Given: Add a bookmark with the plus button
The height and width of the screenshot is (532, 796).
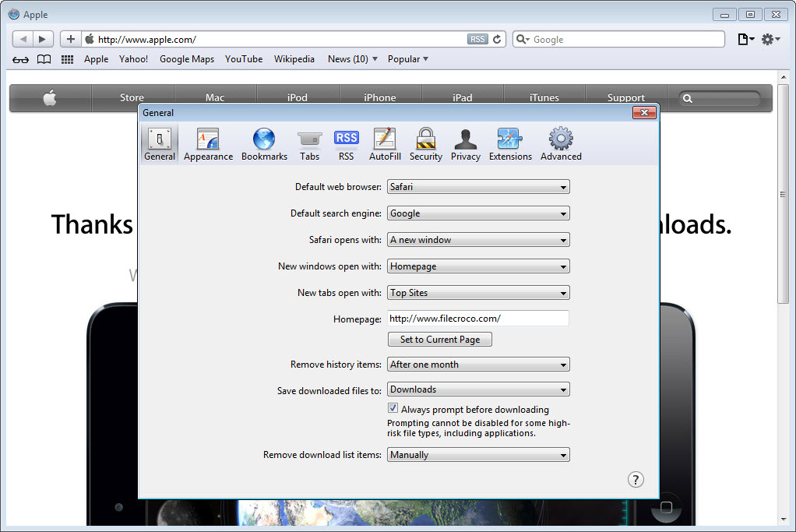Looking at the screenshot, I should [x=71, y=39].
